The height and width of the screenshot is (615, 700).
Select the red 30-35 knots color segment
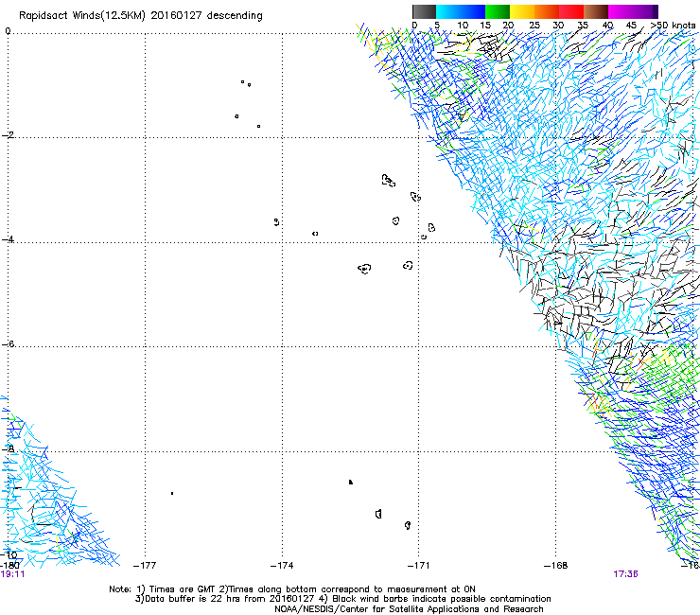coord(571,11)
